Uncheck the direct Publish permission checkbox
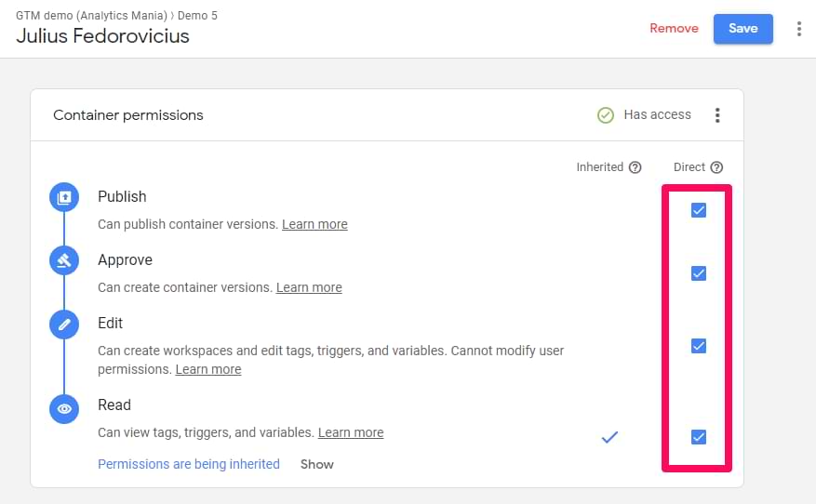The width and height of the screenshot is (816, 504). [x=699, y=210]
